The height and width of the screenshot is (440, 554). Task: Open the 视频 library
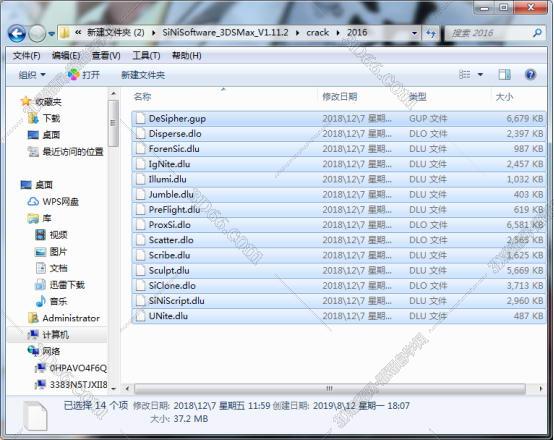(x=51, y=235)
